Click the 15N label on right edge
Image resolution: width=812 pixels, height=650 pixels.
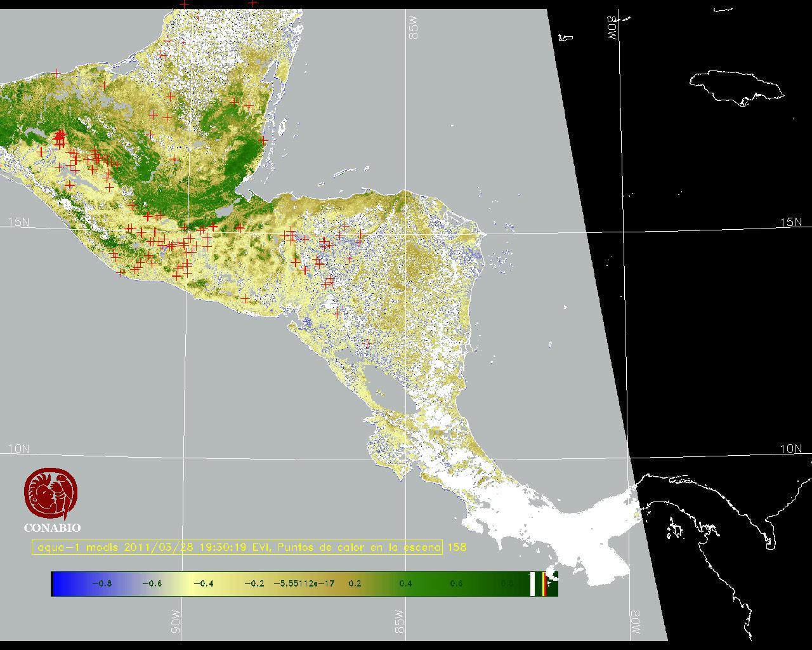[790, 222]
